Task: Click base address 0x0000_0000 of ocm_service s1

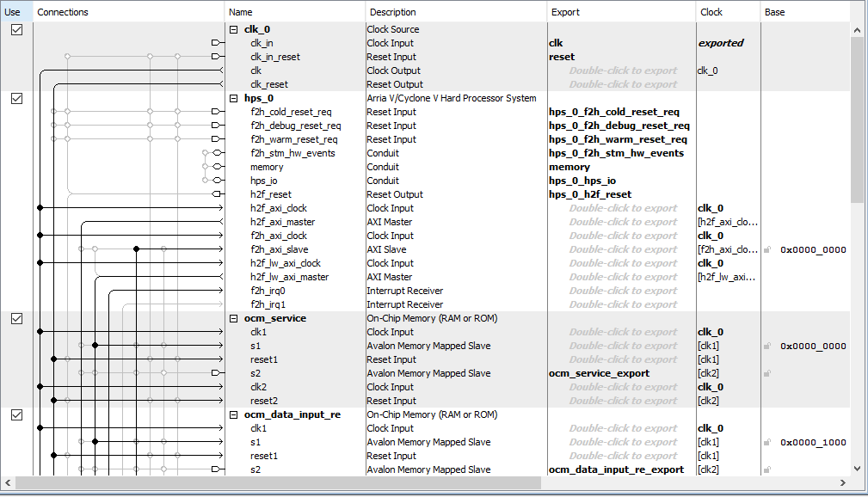Action: tap(813, 346)
